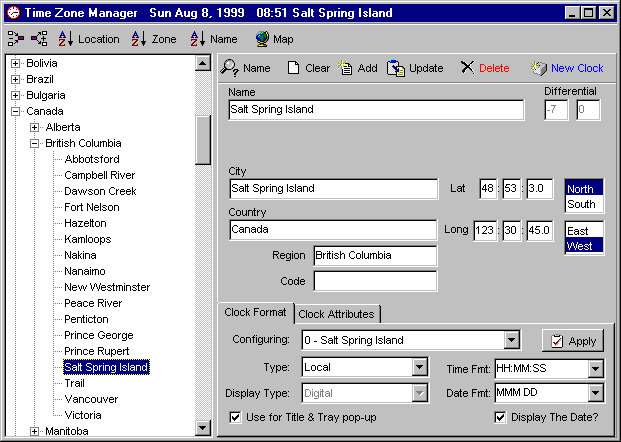Click the Name input field
Viewport: 621px width, 442px height.
pyautogui.click(x=376, y=110)
